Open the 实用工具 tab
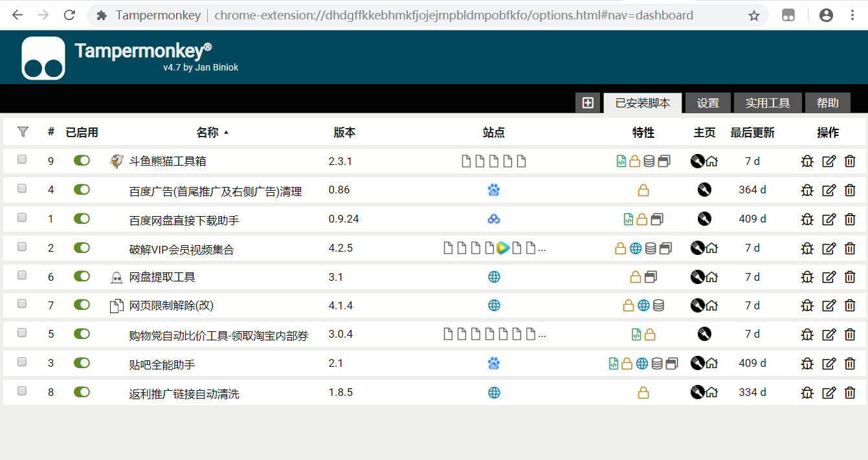The image size is (868, 460). coord(768,103)
